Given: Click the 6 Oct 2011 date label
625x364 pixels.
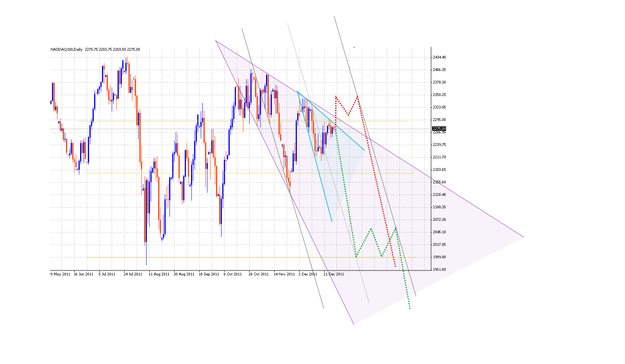Looking at the screenshot, I should 234,274.
